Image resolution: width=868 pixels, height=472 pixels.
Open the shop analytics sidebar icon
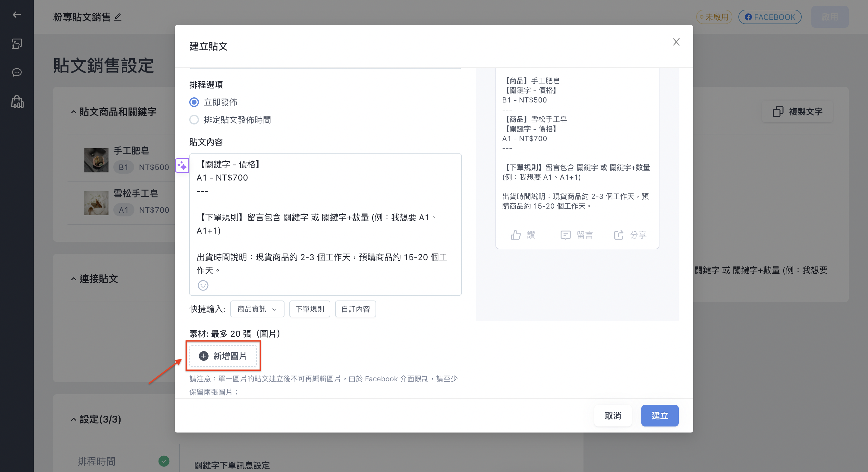pos(17,101)
